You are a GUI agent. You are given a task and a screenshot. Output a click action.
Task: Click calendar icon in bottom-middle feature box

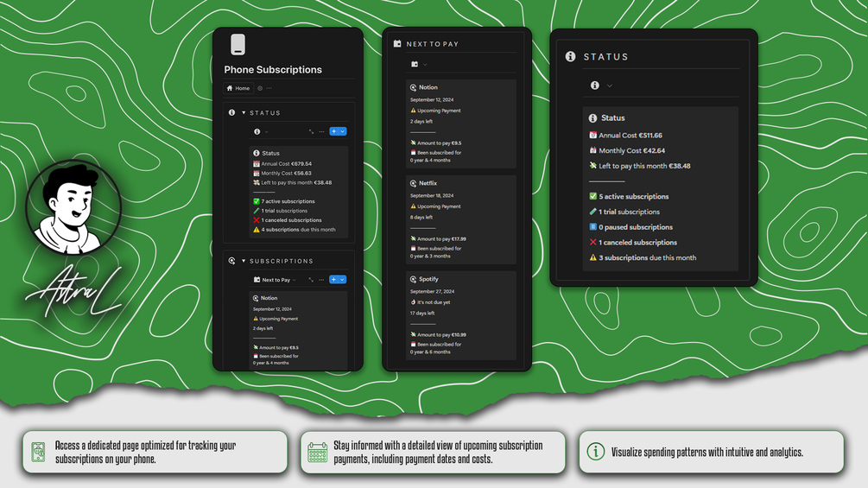(x=317, y=452)
